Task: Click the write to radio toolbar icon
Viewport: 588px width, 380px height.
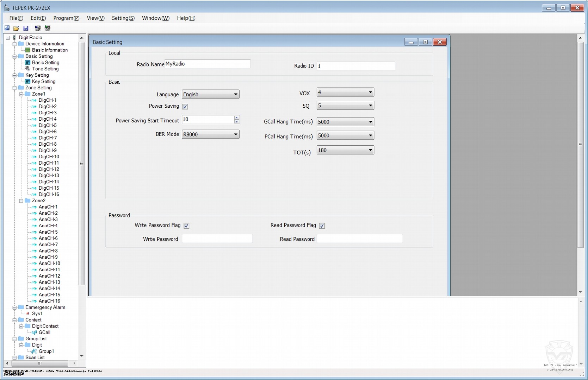Action: point(48,28)
